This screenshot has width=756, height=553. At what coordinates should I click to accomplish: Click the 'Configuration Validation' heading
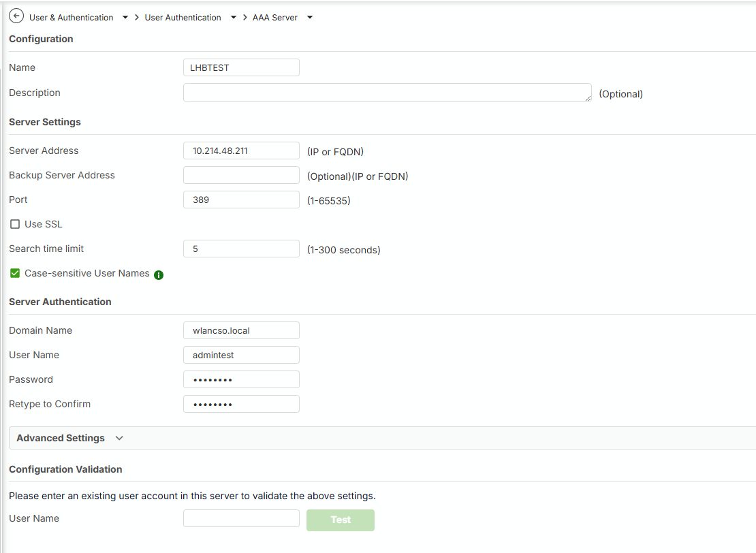pyautogui.click(x=65, y=470)
